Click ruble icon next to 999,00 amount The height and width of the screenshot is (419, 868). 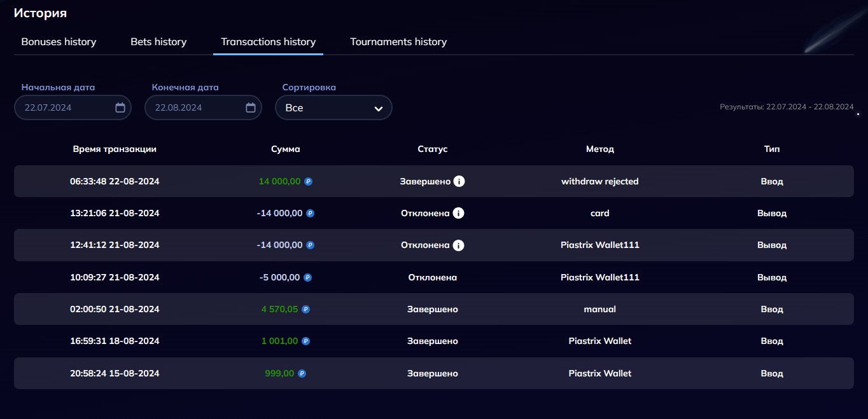pos(302,373)
